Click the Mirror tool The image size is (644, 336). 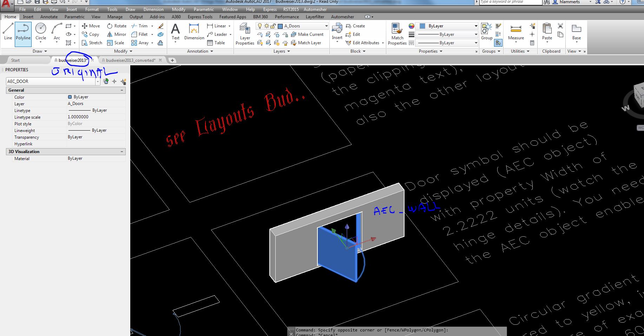117,34
